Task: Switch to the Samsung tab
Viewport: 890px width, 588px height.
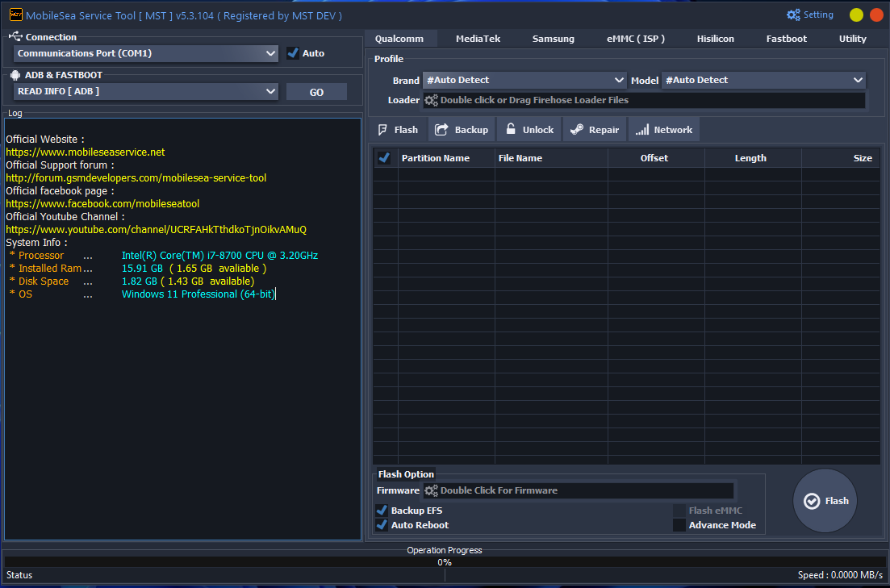Action: coord(554,39)
